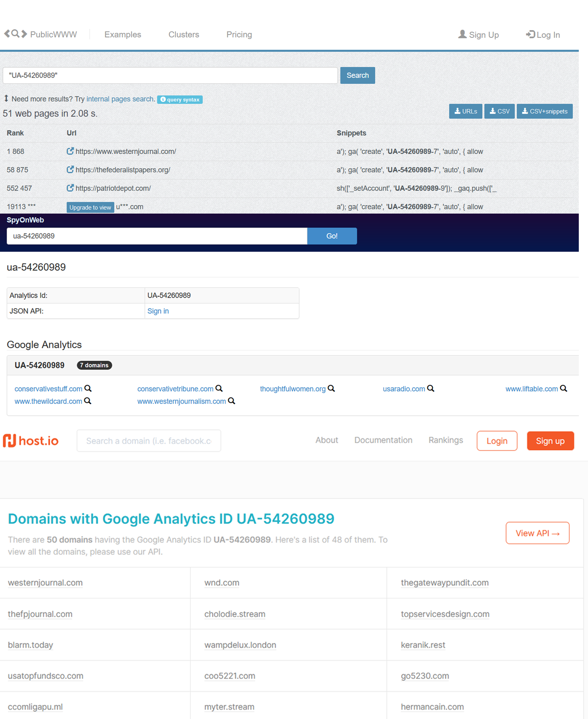Click the host.io domain search field
588x719 pixels.
pyautogui.click(x=149, y=441)
